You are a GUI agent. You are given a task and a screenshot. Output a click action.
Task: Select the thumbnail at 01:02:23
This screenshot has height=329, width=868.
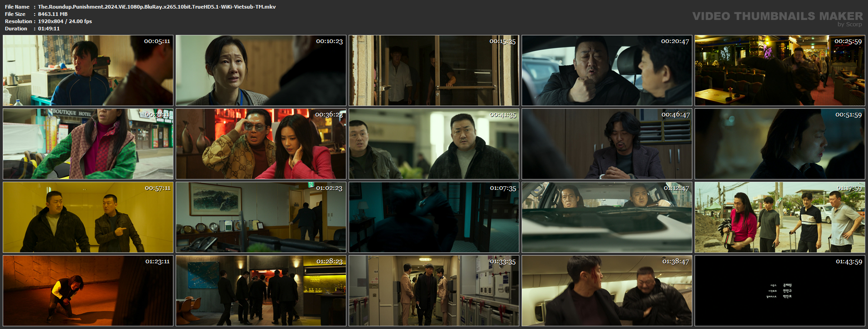click(x=261, y=218)
